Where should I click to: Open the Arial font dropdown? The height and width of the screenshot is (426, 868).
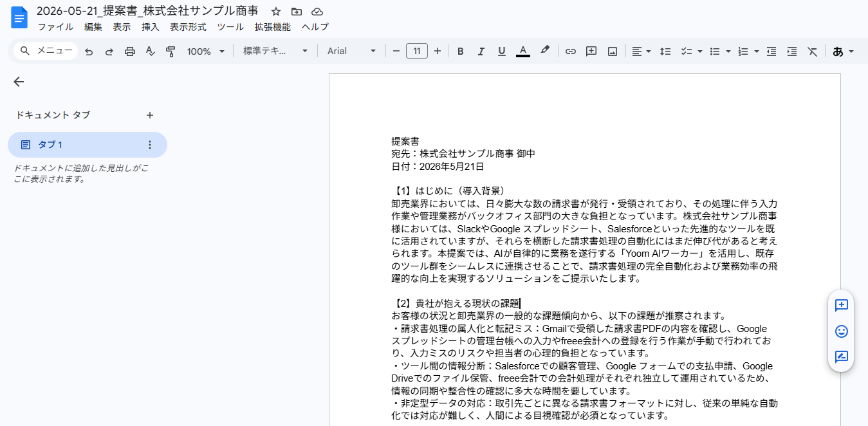(352, 51)
